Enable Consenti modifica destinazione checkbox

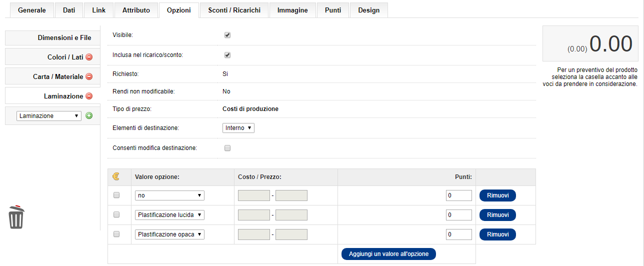point(227,148)
